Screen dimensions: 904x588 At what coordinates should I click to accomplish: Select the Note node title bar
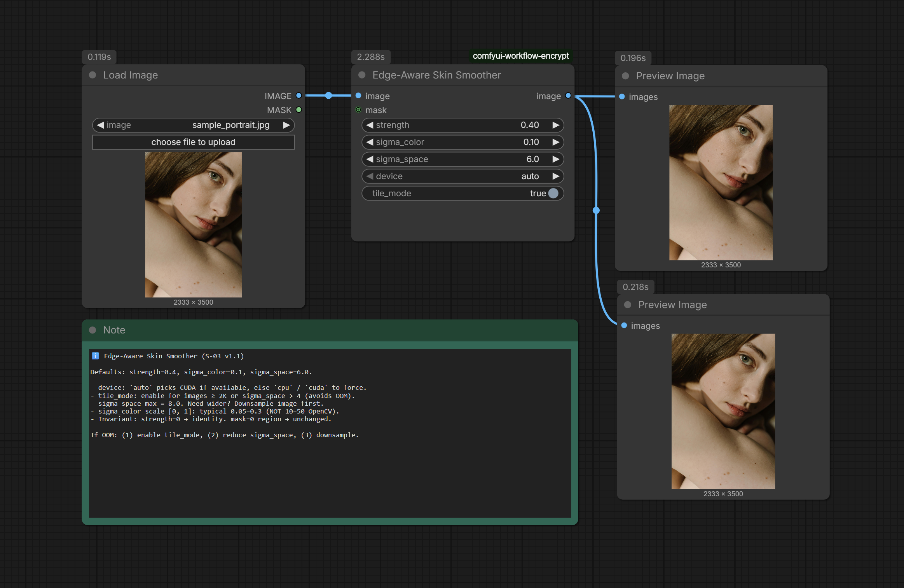(330, 330)
